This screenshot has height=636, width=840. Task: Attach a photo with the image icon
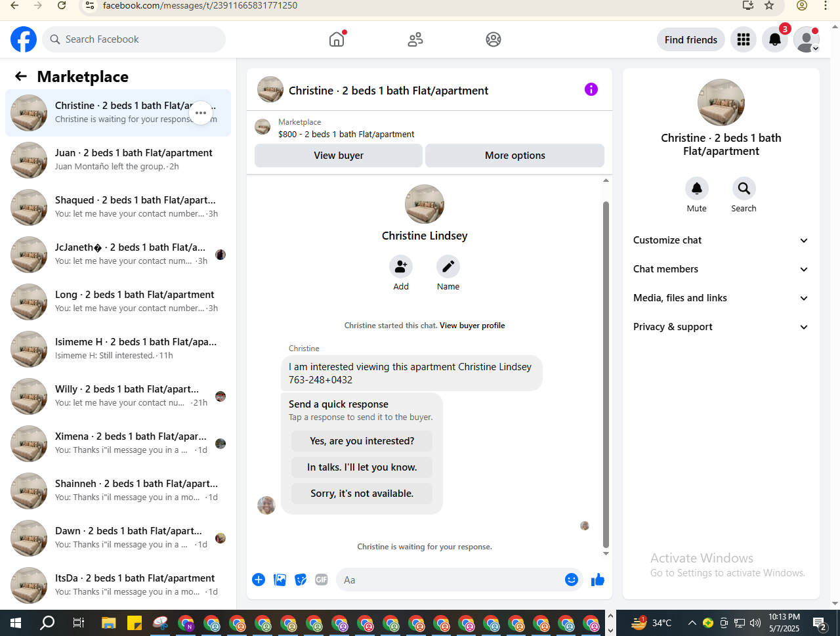click(280, 580)
